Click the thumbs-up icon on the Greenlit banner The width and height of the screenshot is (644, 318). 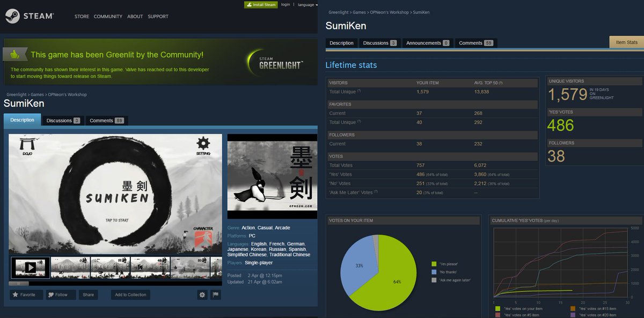(x=14, y=54)
